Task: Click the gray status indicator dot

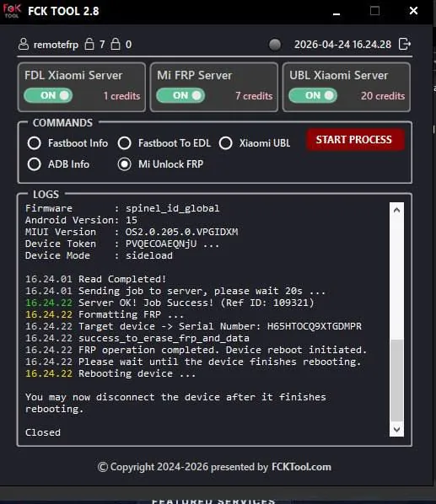Action: (275, 45)
